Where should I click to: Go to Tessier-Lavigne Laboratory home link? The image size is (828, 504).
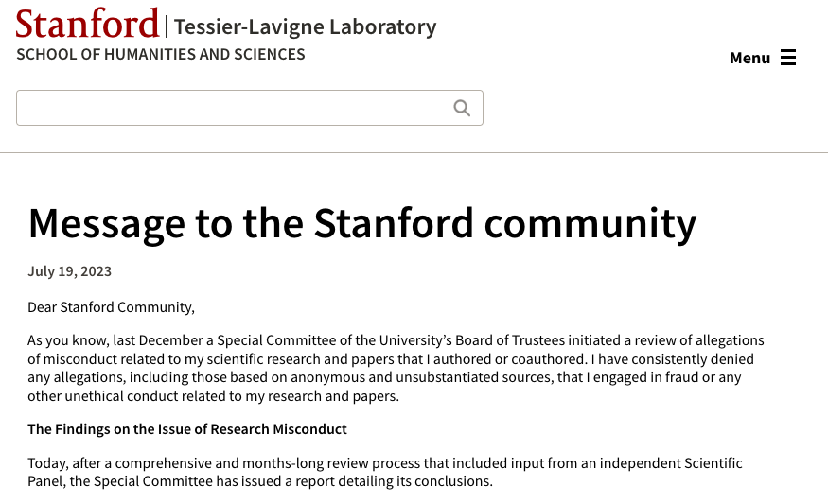point(306,26)
